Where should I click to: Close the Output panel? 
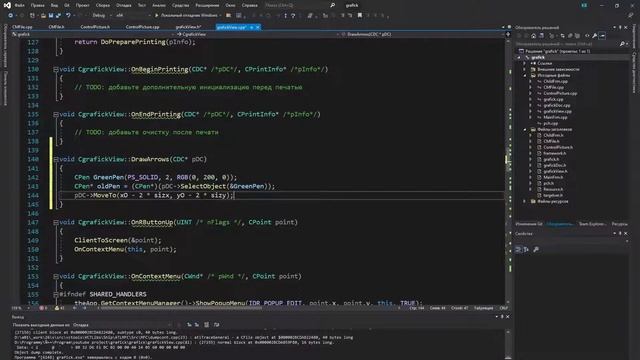507,317
